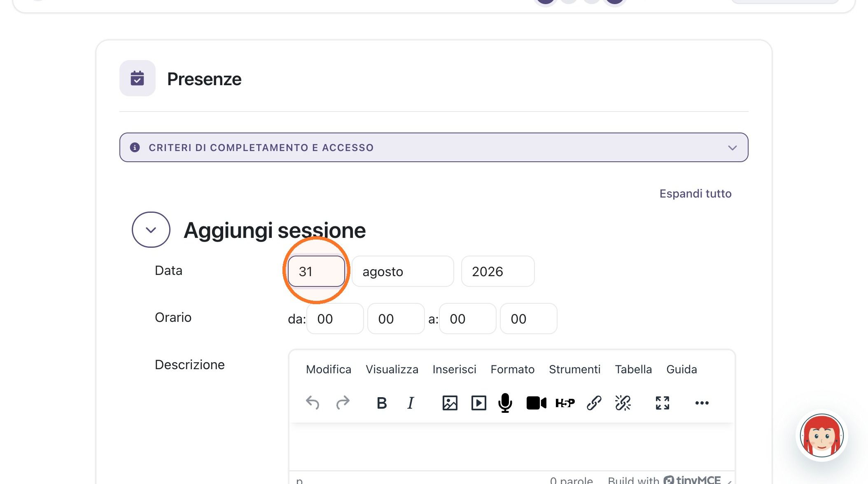This screenshot has width=868, height=484.
Task: Record audio with the microphone icon
Action: point(505,403)
